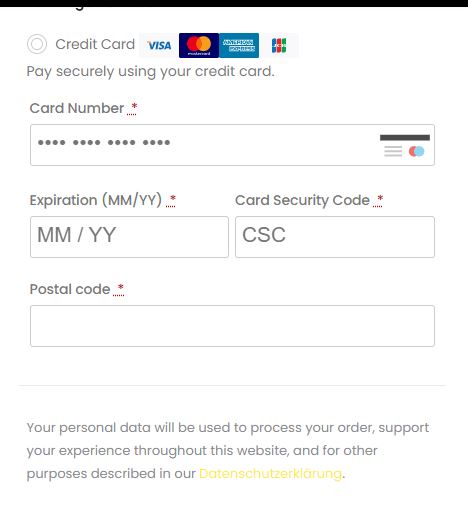468x517 pixels.
Task: Focus the Card Number input field
Action: [x=232, y=145]
